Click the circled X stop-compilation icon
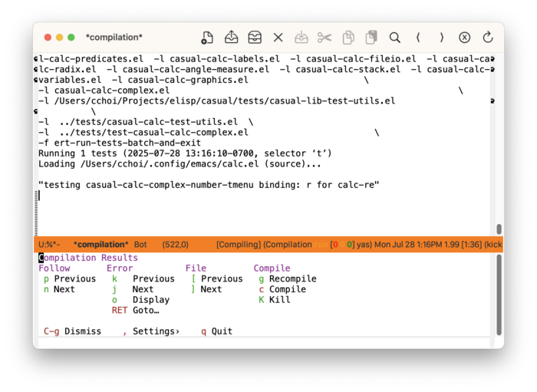This screenshot has width=537, height=392. point(464,38)
